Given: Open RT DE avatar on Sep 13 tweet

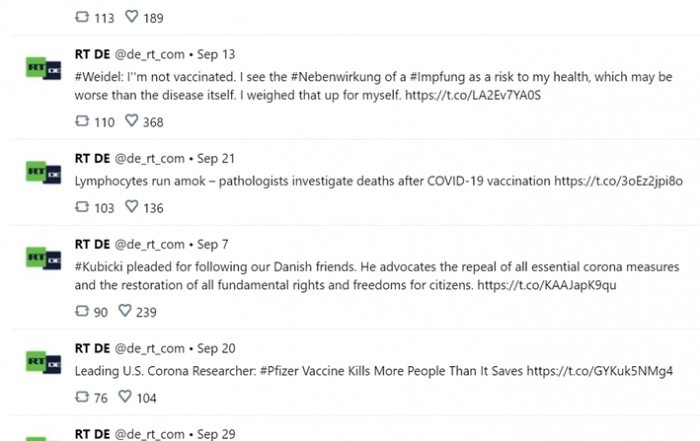Looking at the screenshot, I should pyautogui.click(x=43, y=68).
